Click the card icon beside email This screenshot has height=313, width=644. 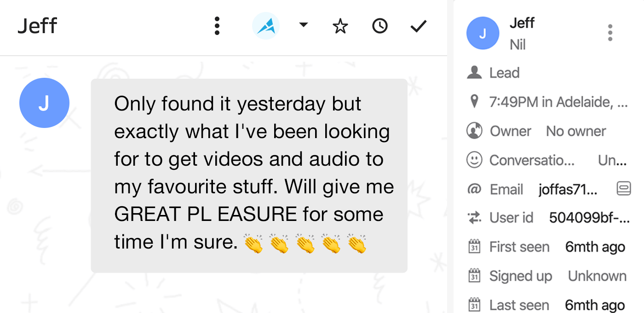[x=624, y=188]
